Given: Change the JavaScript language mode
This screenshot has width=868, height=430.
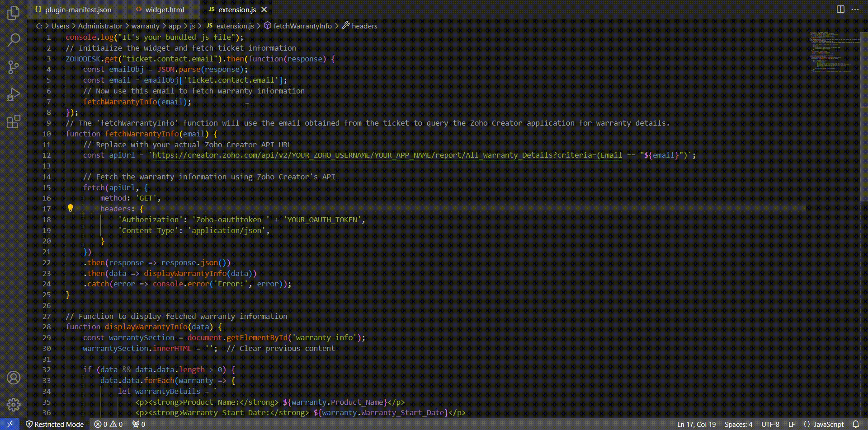Looking at the screenshot, I should coord(828,424).
